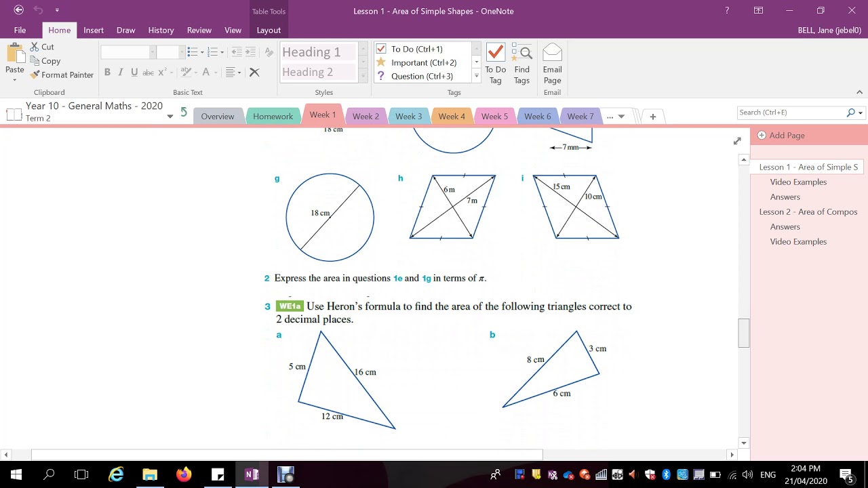The image size is (868, 488).
Task: Click the To Do Tag button
Action: pyautogui.click(x=496, y=64)
